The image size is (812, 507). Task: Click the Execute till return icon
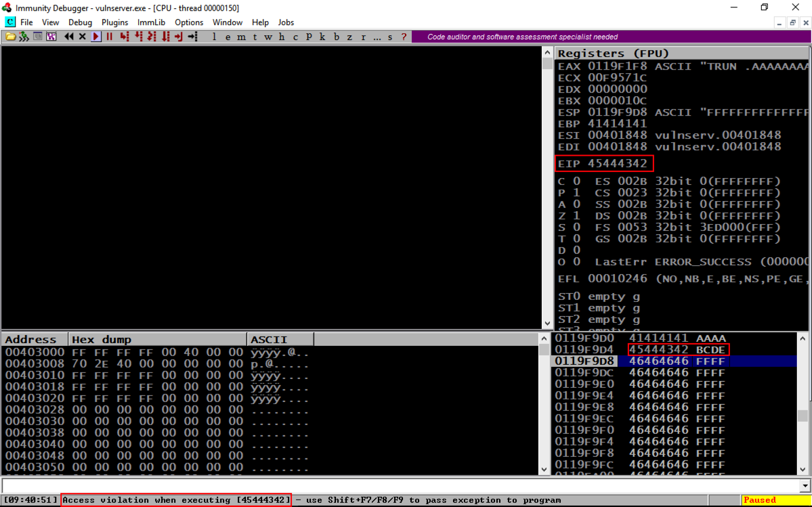pyautogui.click(x=179, y=37)
